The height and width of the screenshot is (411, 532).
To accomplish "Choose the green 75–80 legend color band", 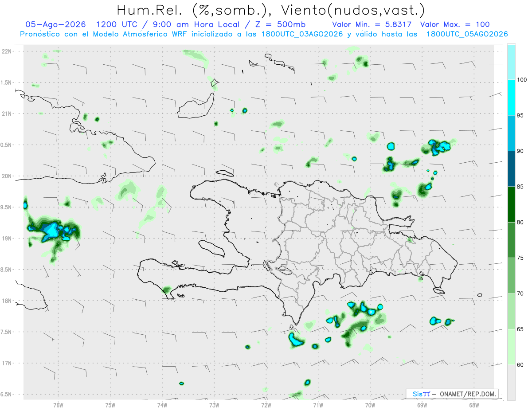I will [x=511, y=240].
